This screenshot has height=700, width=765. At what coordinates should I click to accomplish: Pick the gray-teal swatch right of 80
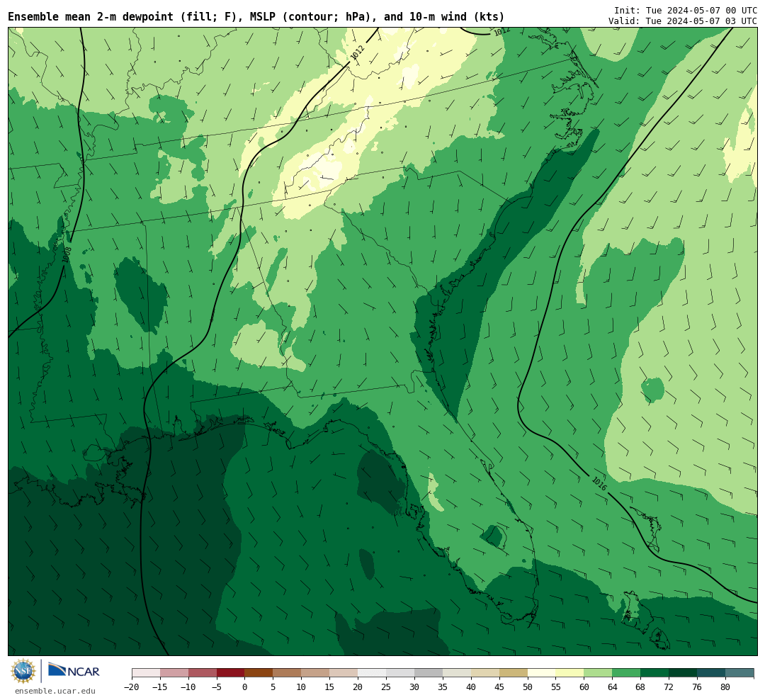740,673
